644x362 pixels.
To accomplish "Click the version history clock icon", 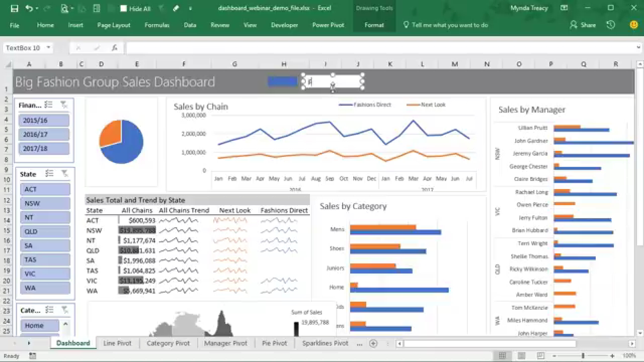I will [x=611, y=25].
